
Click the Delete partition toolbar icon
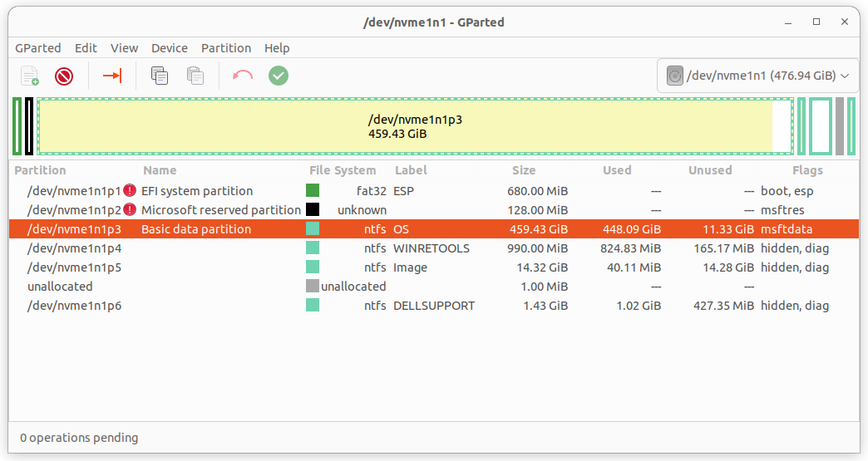(x=64, y=76)
